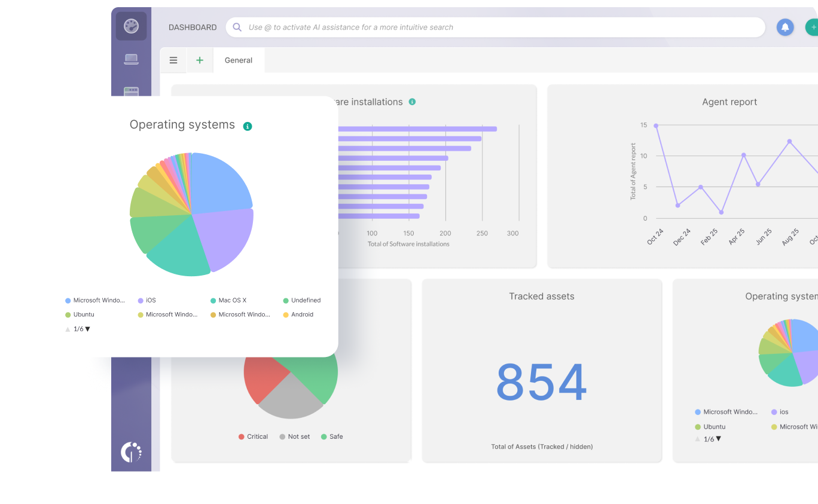818x504 pixels.
Task: Click info icon beside Operating systems title
Action: (248, 126)
